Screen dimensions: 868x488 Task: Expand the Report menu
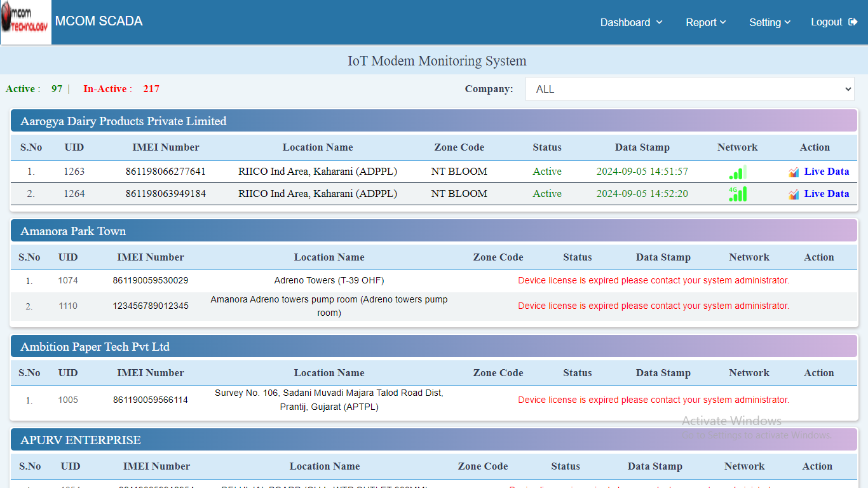(x=705, y=22)
